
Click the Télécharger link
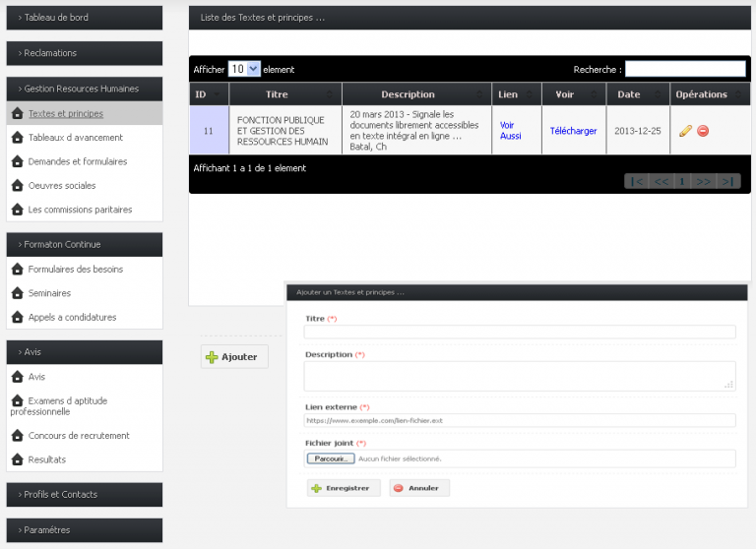pyautogui.click(x=573, y=131)
